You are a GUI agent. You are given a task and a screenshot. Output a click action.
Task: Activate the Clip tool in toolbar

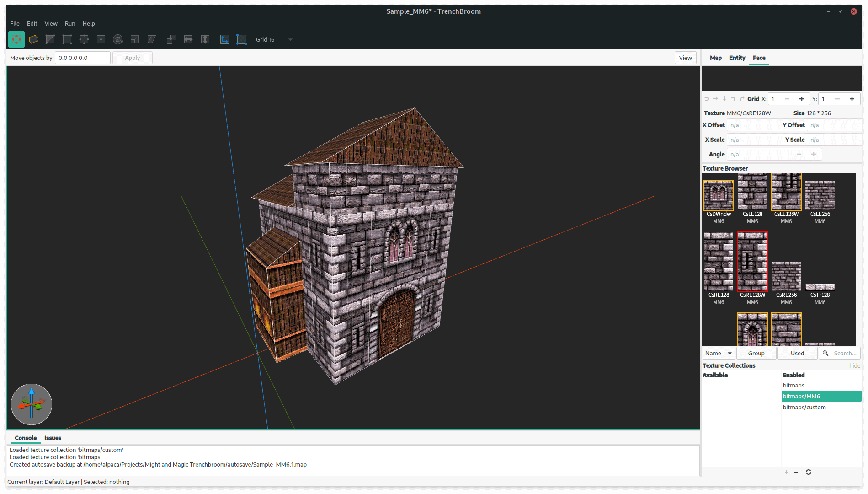(50, 40)
